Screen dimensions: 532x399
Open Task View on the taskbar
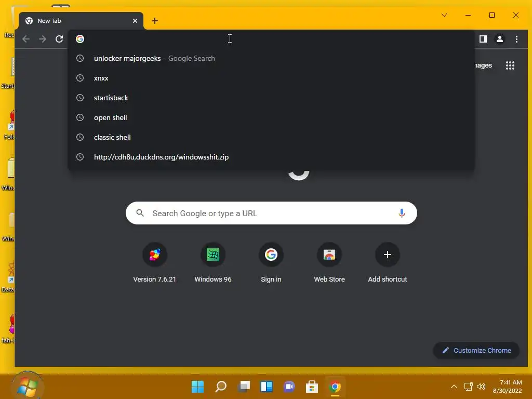click(x=244, y=387)
